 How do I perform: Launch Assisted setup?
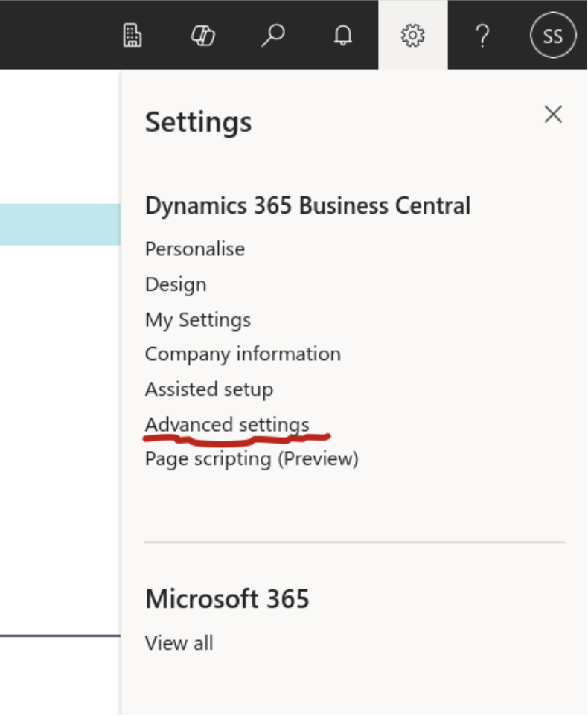(209, 389)
